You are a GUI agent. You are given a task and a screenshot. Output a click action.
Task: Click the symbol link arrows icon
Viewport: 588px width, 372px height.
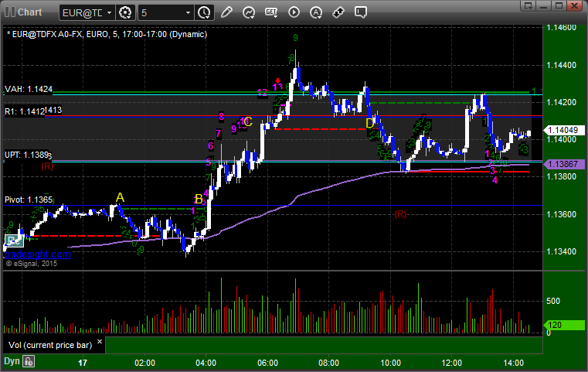338,12
